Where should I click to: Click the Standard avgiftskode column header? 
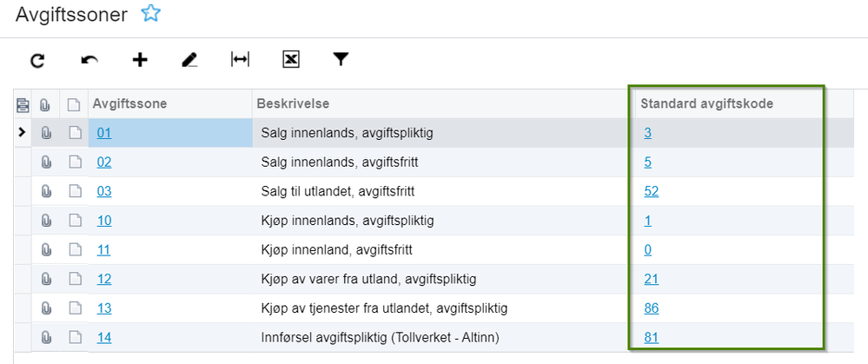coord(706,103)
